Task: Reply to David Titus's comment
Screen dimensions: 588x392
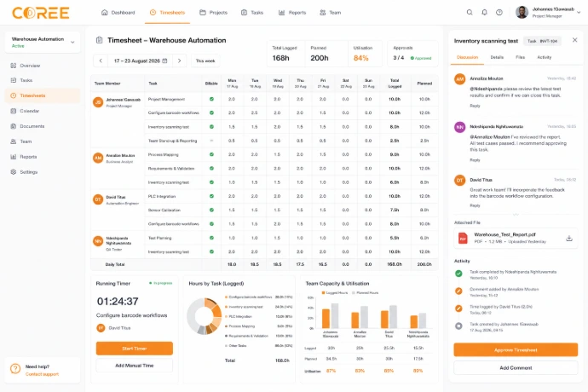Action: coord(475,205)
